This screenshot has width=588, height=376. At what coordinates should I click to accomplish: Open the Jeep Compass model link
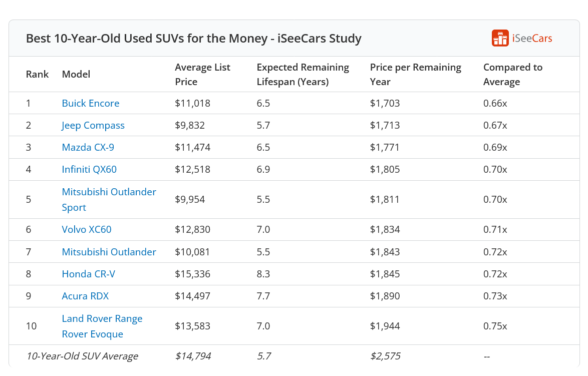(93, 125)
